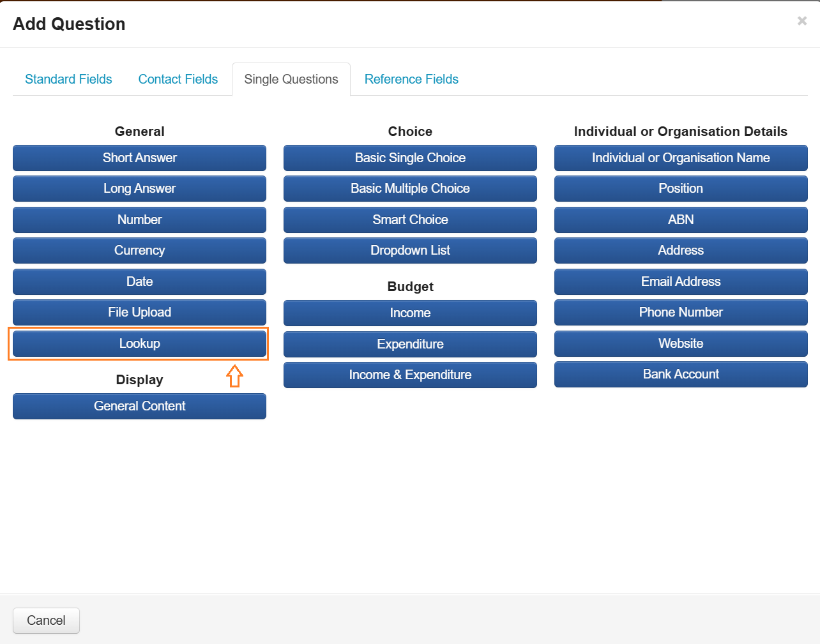Screen dimensions: 820x644
Task: Add a Dropdown List question
Action: point(410,250)
